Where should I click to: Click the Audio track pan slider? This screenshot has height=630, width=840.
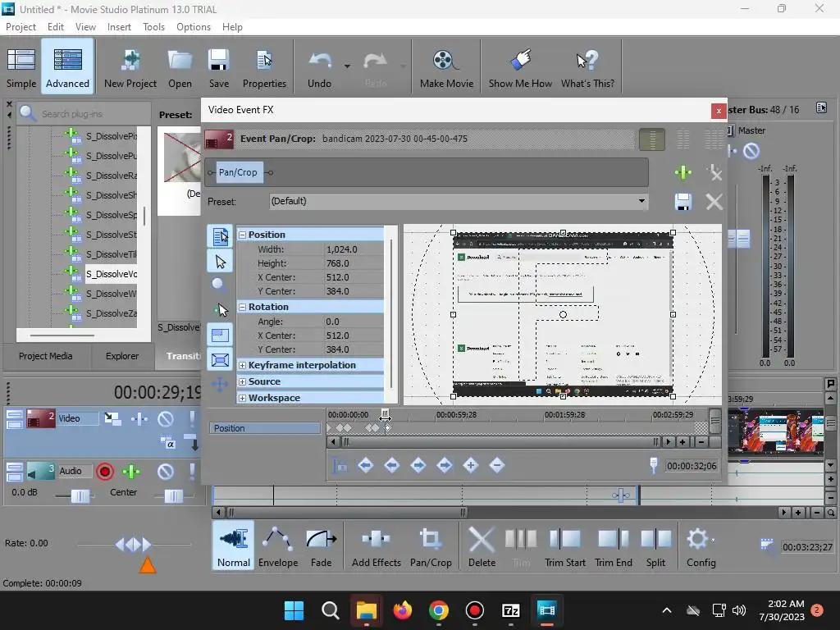(x=173, y=496)
